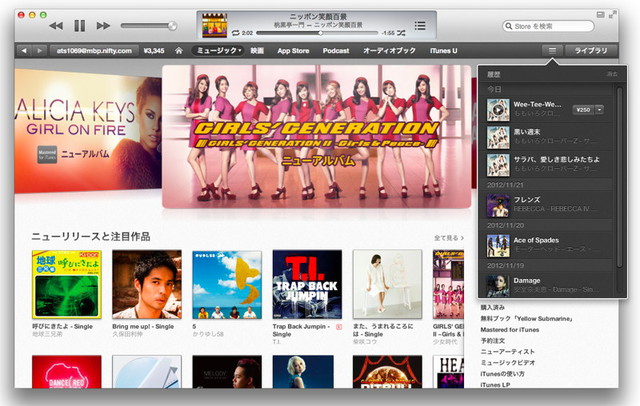Open Trap Back Jumpin - Single cover

[307, 284]
